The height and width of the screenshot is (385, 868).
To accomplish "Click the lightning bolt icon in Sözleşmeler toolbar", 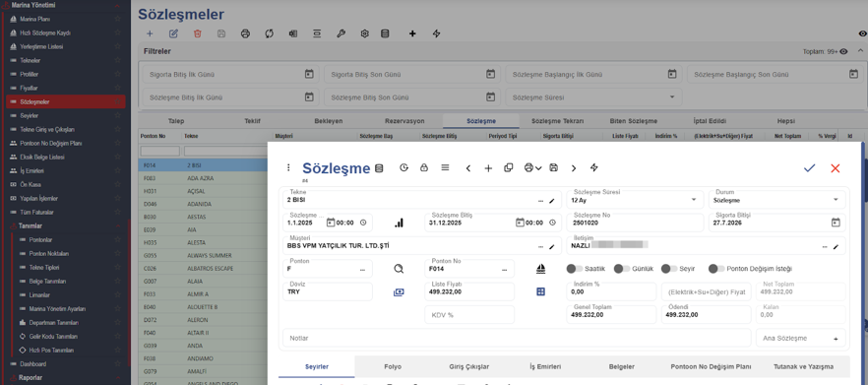I will coord(436,33).
